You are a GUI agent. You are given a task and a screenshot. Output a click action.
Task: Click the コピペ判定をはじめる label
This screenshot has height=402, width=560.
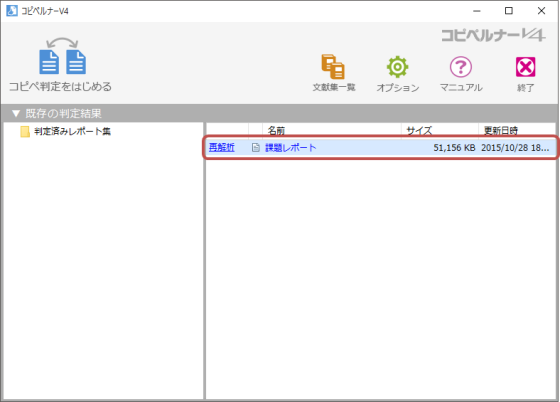(x=60, y=86)
